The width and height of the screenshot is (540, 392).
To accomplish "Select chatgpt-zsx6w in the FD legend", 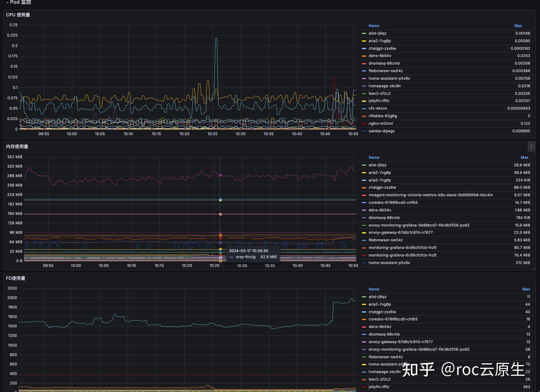I will pyautogui.click(x=382, y=312).
